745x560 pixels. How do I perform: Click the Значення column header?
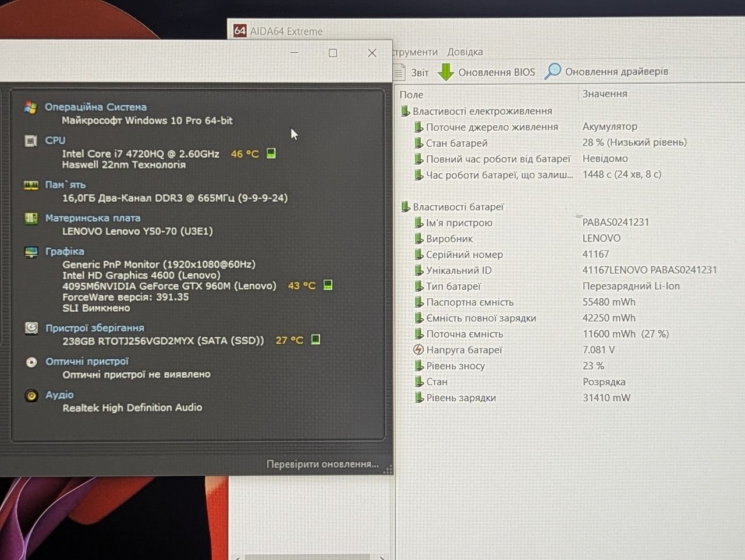point(605,94)
